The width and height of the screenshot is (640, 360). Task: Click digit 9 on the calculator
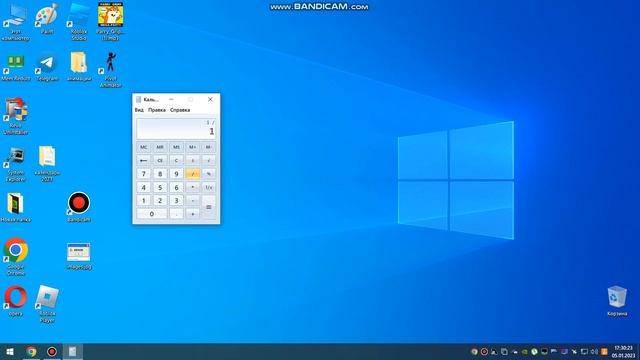(x=176, y=174)
